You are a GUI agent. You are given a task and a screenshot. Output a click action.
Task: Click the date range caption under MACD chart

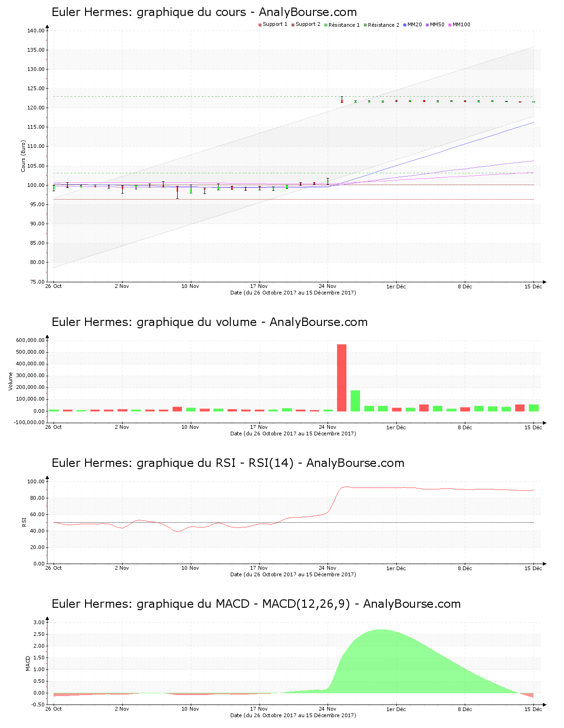(x=293, y=715)
